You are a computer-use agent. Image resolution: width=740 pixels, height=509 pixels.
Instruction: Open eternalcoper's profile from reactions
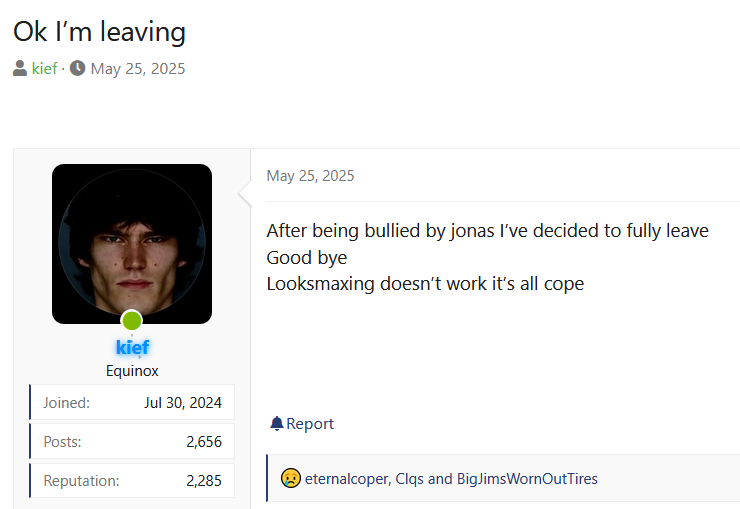click(346, 479)
